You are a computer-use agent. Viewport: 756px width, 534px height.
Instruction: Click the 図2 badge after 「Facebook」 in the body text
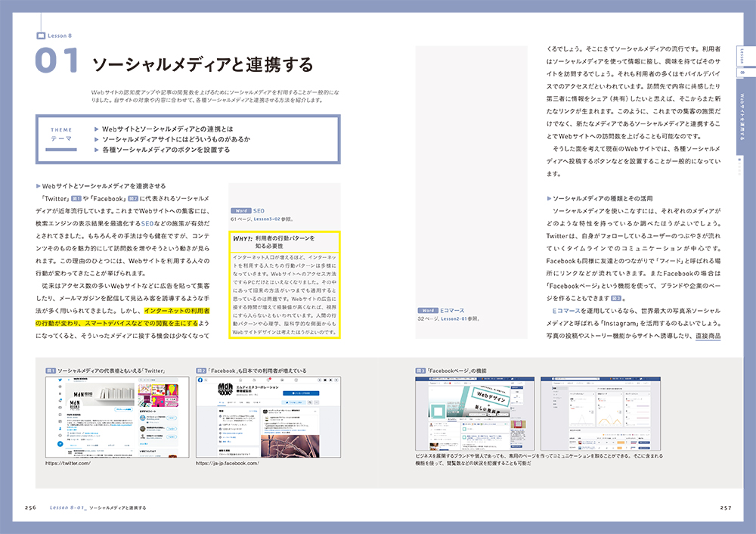tap(133, 198)
